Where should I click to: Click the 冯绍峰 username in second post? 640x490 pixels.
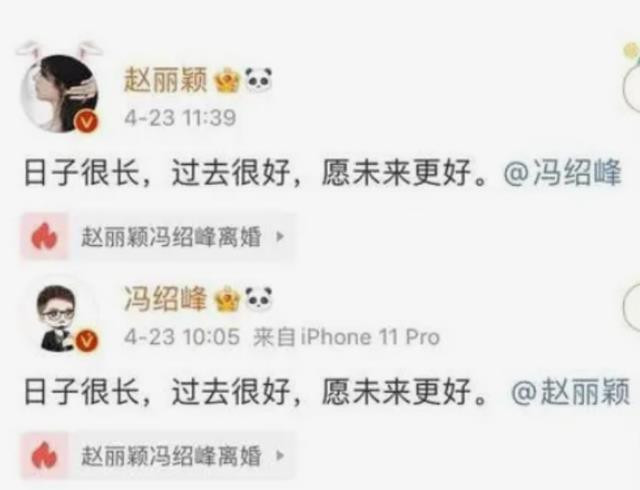(165, 299)
